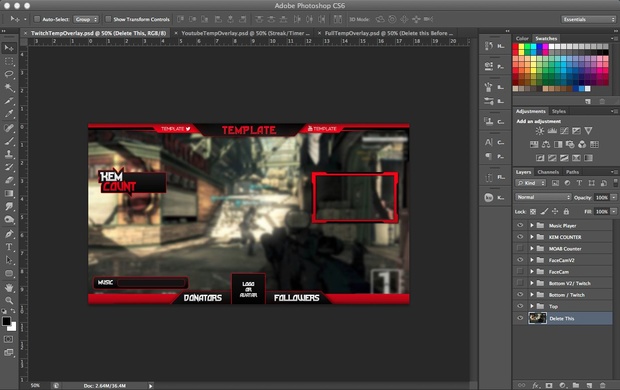
Task: Select the Zoom tool
Action: tap(9, 301)
